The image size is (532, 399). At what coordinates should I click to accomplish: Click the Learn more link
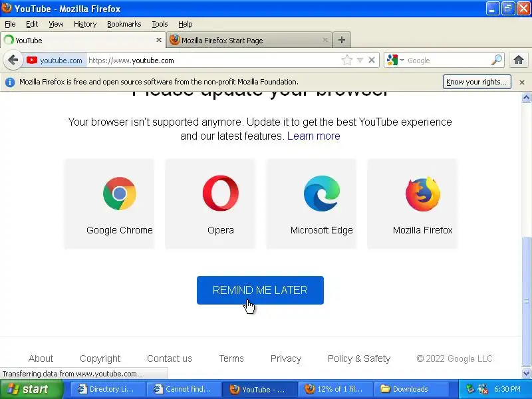point(313,136)
